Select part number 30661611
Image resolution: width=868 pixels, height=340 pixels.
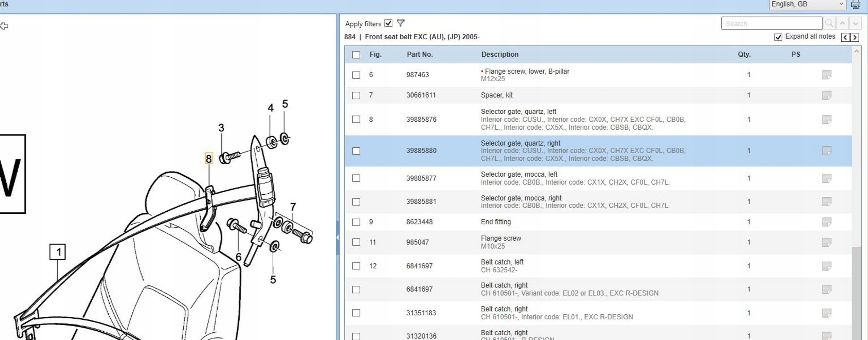coord(421,95)
